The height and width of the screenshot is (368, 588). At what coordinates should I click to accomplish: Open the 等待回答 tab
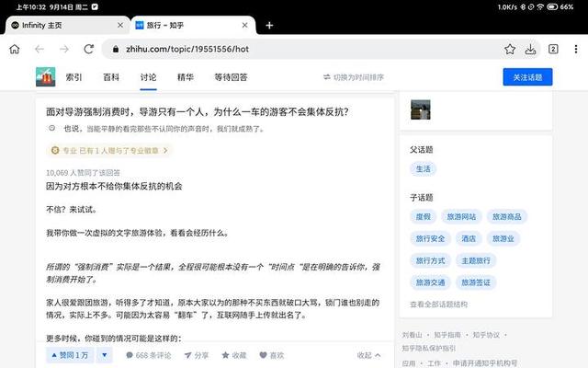231,77
